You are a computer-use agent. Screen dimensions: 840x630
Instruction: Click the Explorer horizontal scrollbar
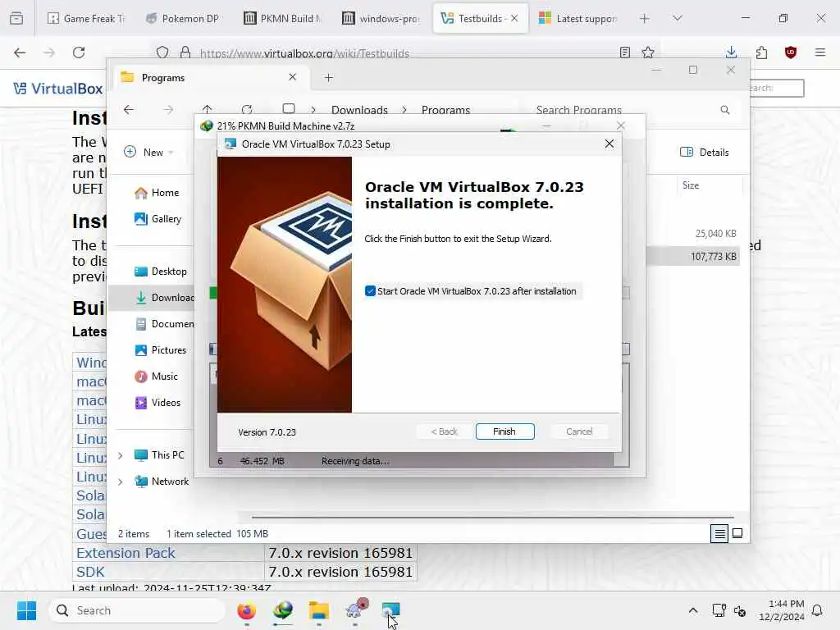pyautogui.click(x=492, y=518)
